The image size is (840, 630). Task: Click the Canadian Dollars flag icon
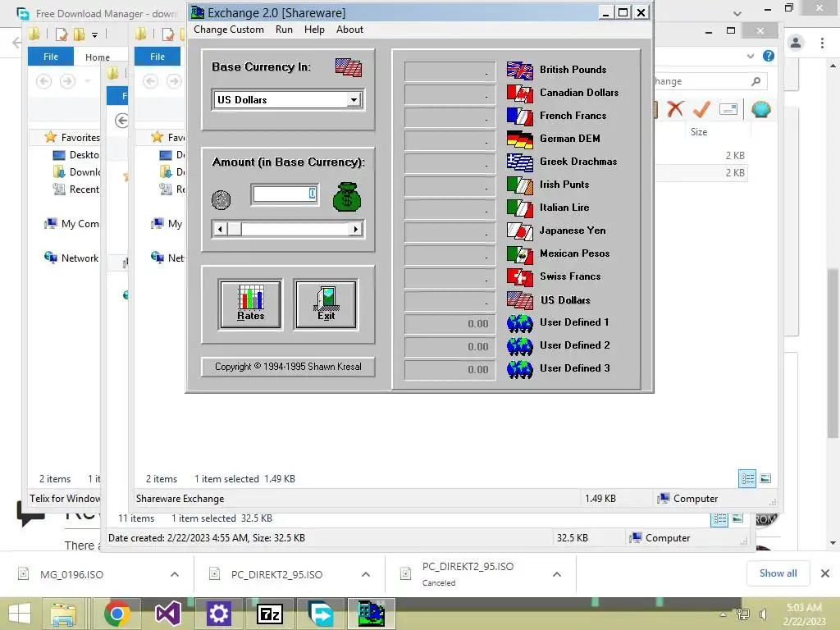[519, 94]
